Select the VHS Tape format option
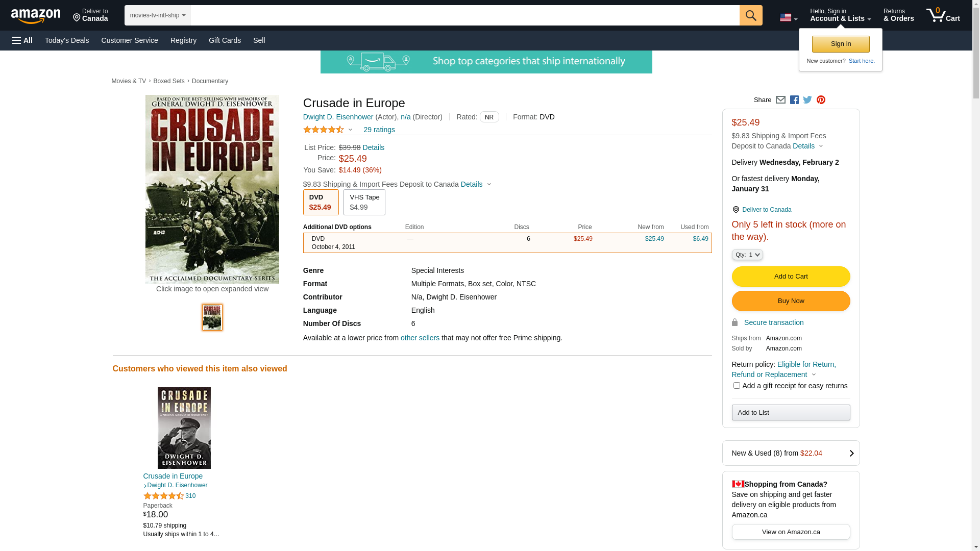Viewport: 980px width, 551px height. pos(364,203)
